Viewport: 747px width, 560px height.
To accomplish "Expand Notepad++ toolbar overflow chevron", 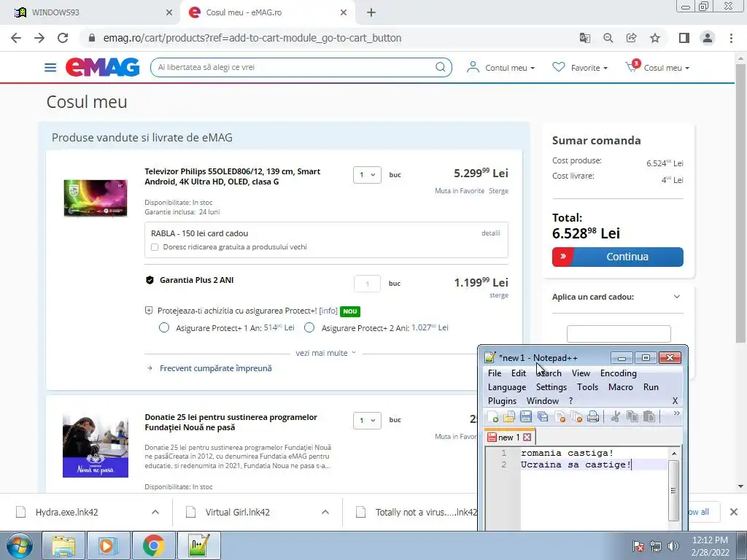I will pyautogui.click(x=676, y=413).
